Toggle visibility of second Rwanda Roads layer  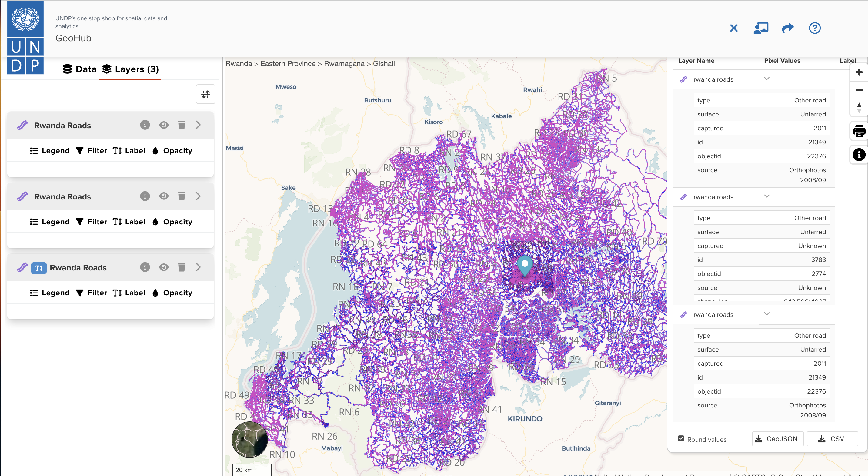pyautogui.click(x=164, y=196)
